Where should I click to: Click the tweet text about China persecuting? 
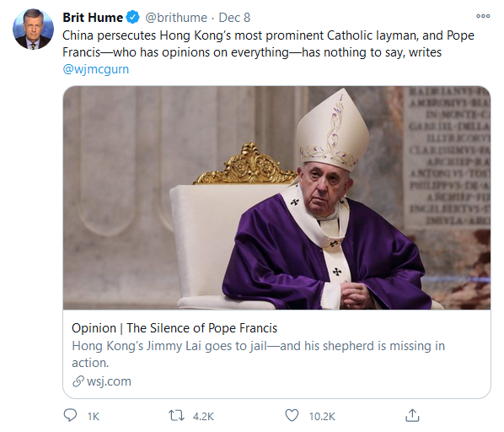click(268, 44)
